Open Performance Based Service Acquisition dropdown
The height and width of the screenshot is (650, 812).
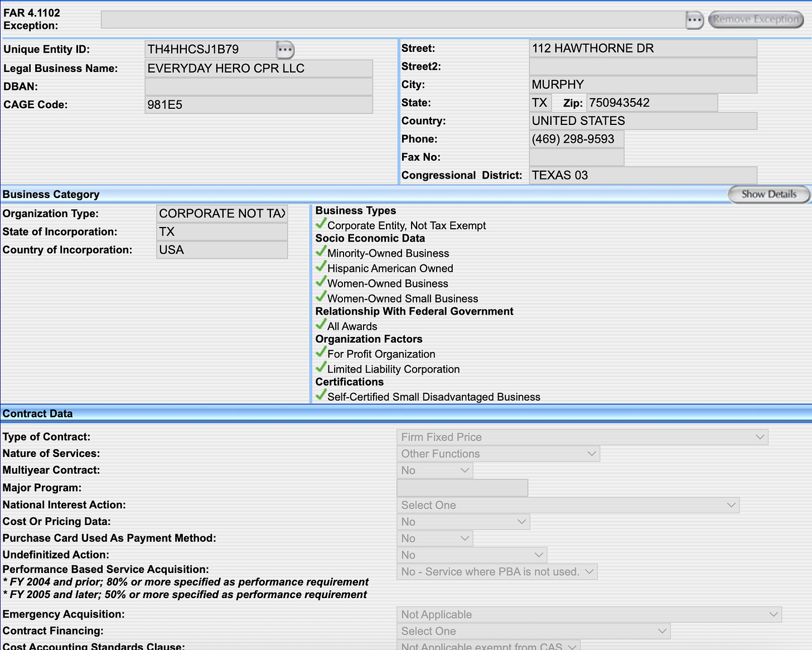pyautogui.click(x=497, y=572)
